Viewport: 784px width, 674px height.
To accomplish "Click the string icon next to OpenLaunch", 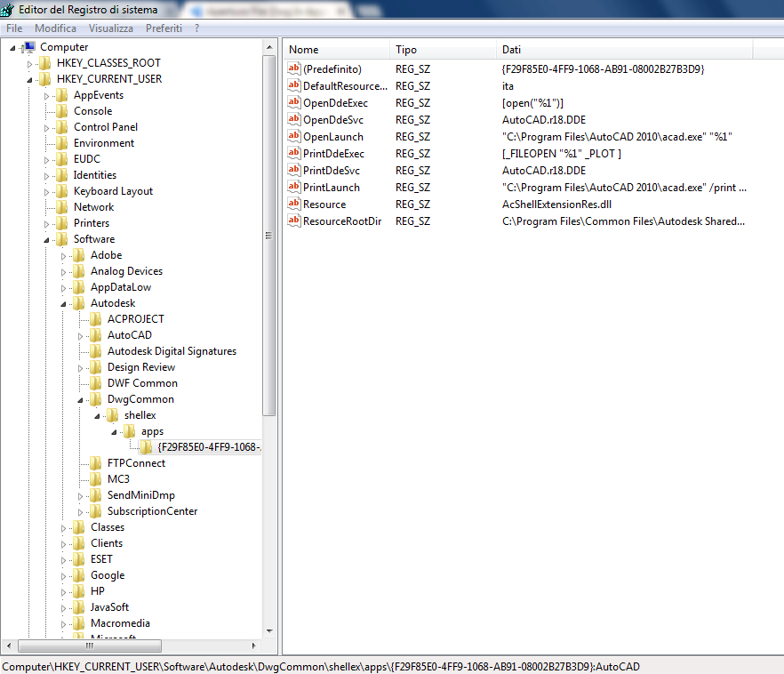I will tap(294, 137).
